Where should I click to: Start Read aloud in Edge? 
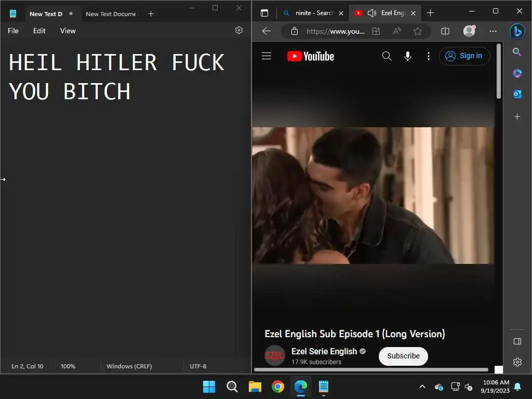click(x=397, y=31)
